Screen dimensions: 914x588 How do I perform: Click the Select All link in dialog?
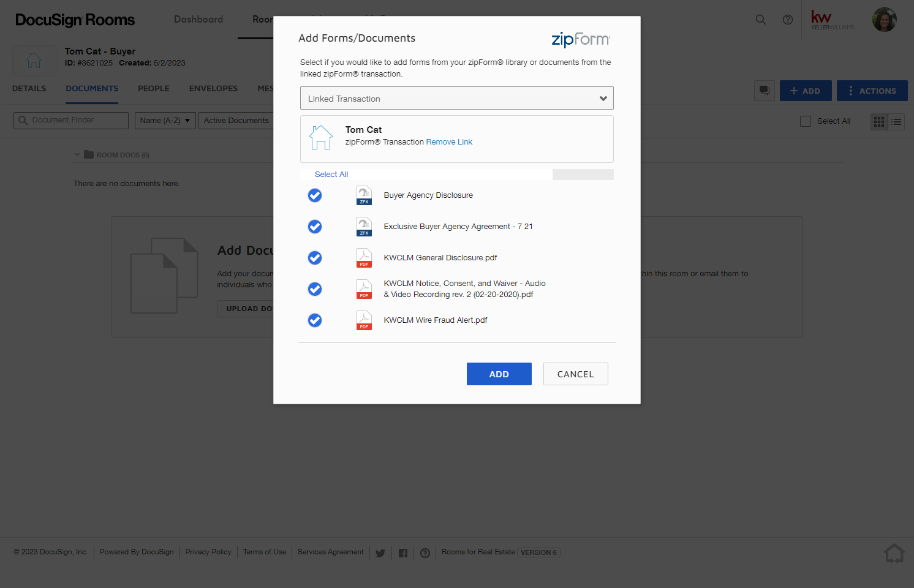(x=331, y=175)
